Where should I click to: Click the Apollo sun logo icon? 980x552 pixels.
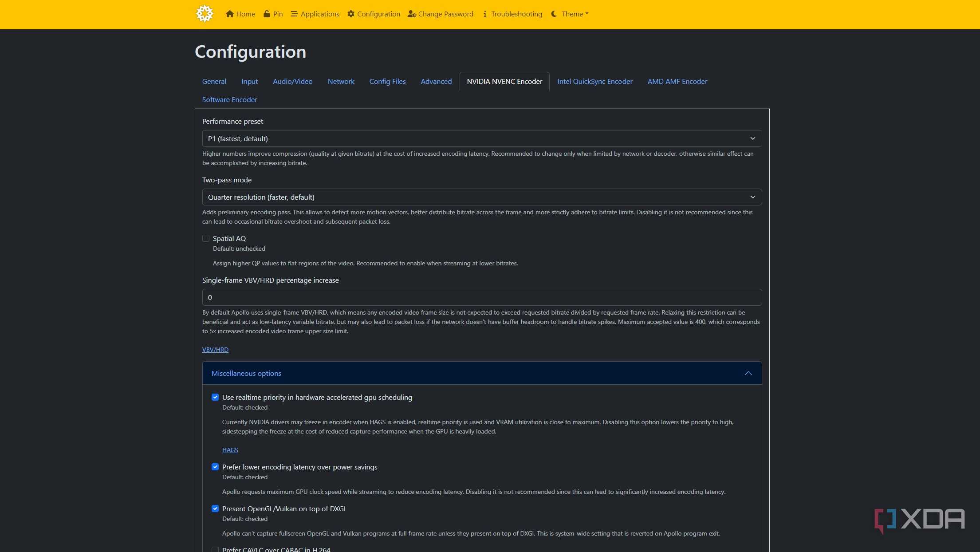[205, 14]
